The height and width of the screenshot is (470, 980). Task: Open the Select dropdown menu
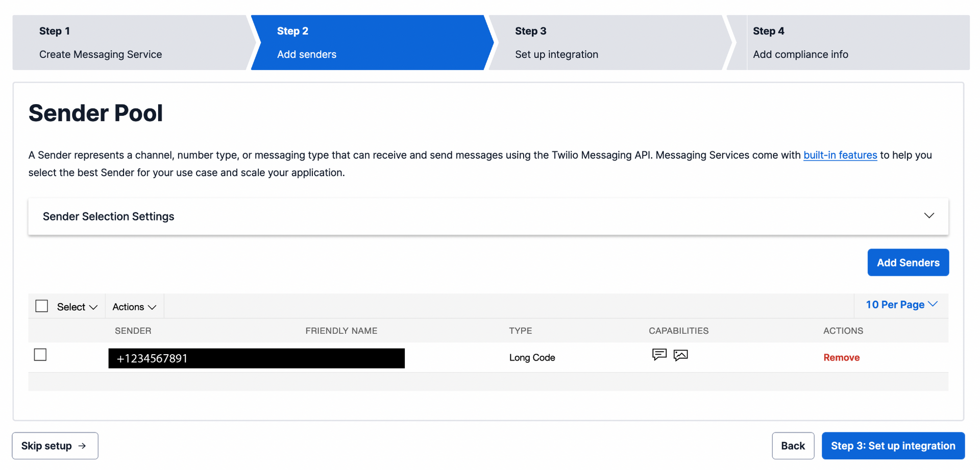[x=77, y=307]
